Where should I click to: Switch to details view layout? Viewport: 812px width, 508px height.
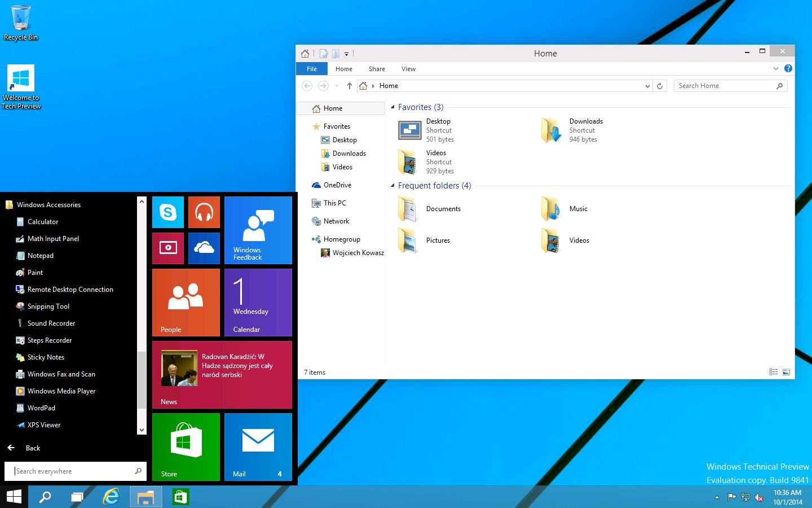pyautogui.click(x=773, y=372)
